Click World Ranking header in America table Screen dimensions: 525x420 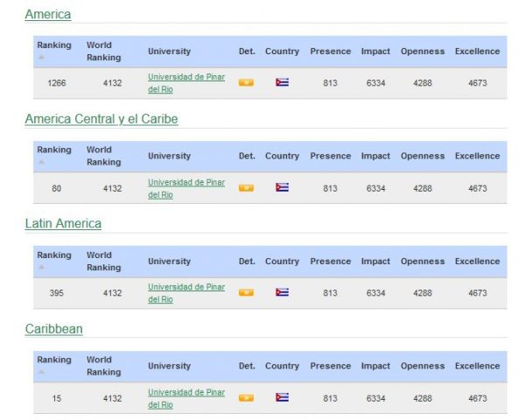click(x=103, y=52)
